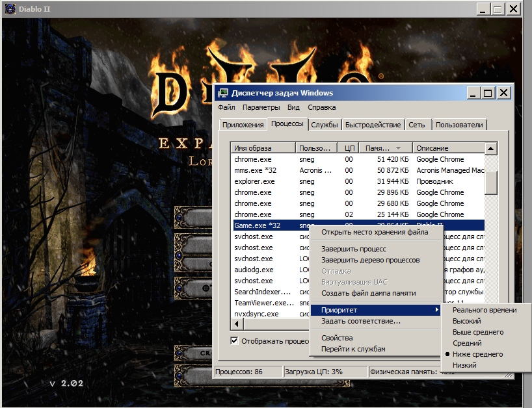
Task: Open the Файл menu
Action: point(226,107)
